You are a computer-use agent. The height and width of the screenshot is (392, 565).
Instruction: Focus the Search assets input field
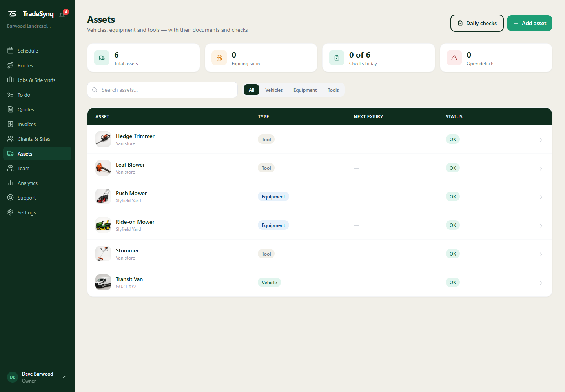point(162,90)
